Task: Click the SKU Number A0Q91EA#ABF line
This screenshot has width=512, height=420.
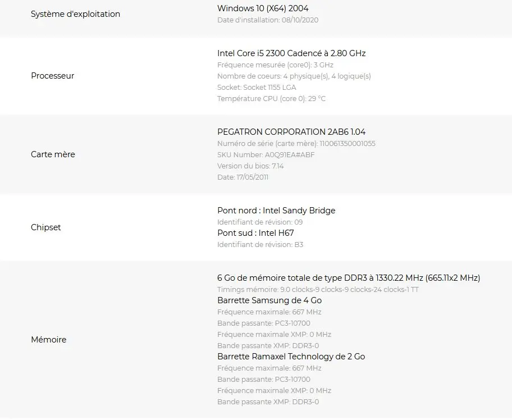Action: point(266,155)
